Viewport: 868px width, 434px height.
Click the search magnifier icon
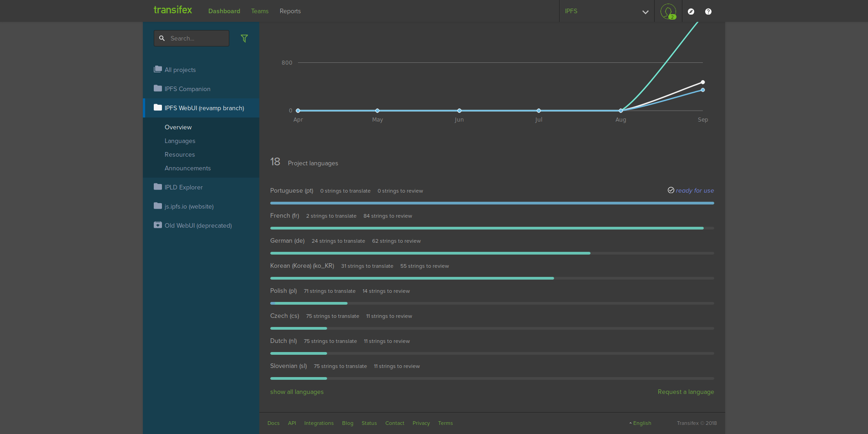point(161,39)
